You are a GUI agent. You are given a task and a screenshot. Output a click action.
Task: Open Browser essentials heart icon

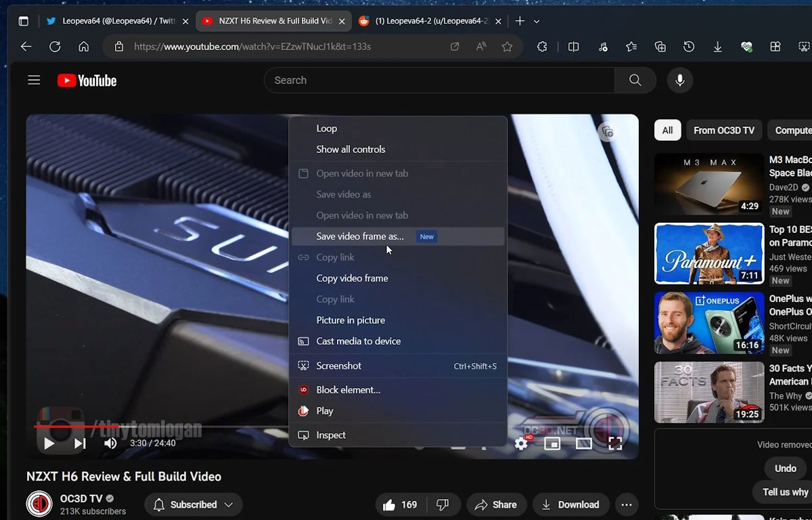(746, 47)
